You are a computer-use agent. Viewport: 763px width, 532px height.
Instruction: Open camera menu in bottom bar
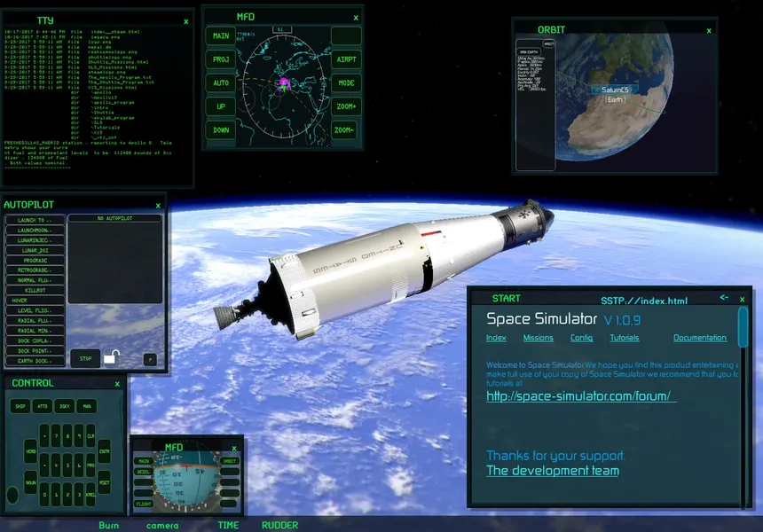point(162,525)
